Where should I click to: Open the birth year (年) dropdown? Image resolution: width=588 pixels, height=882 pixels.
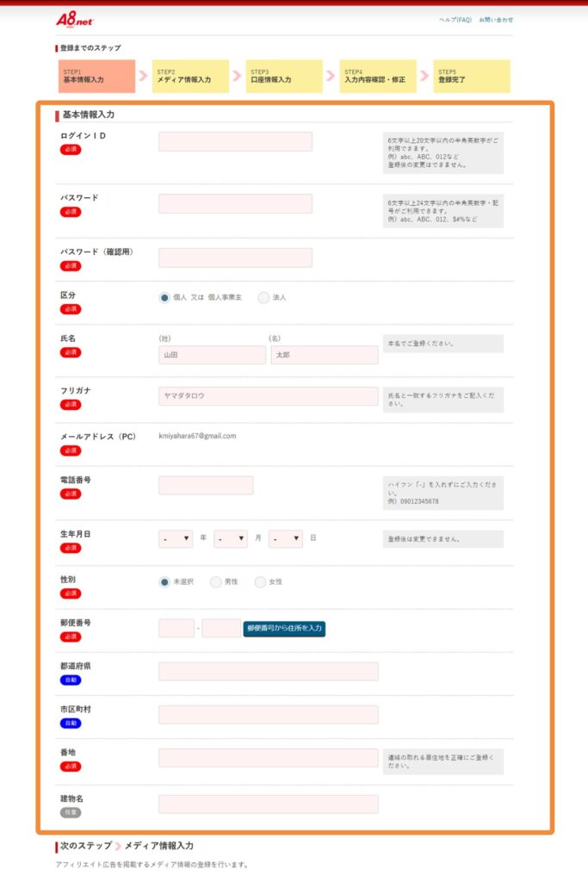point(176,539)
